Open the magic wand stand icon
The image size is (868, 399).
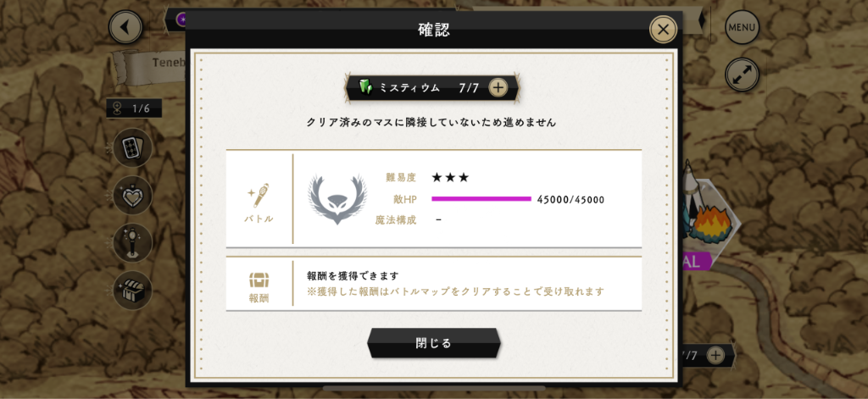click(x=133, y=243)
